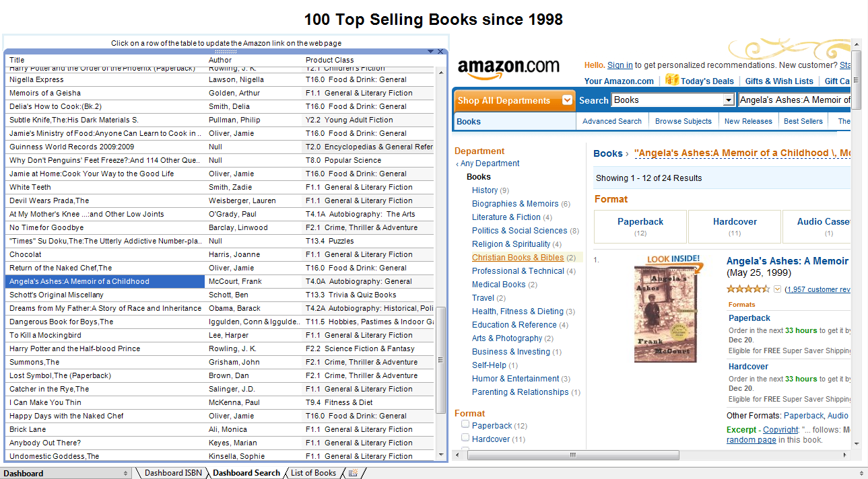This screenshot has width=868, height=479.
Task: Click the insert new sheet tab icon
Action: pos(353,473)
